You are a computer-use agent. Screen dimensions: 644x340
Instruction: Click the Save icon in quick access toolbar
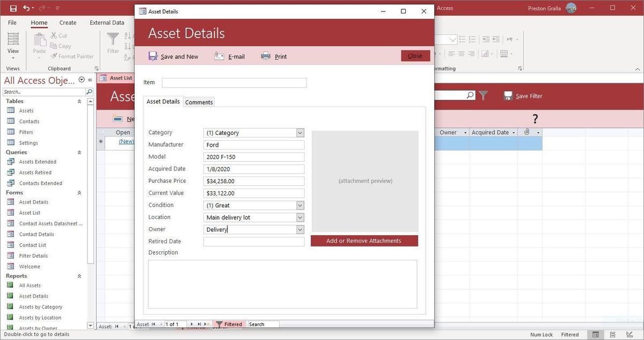[x=13, y=8]
